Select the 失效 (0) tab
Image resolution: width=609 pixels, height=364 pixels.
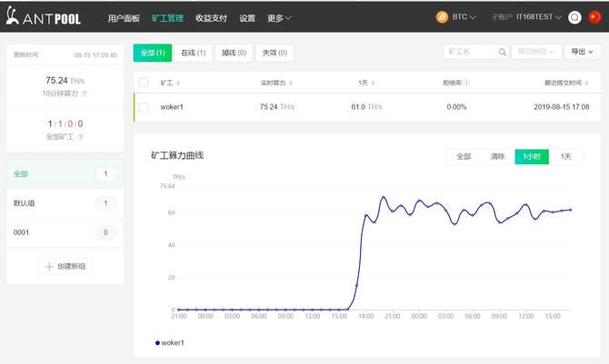tap(275, 53)
